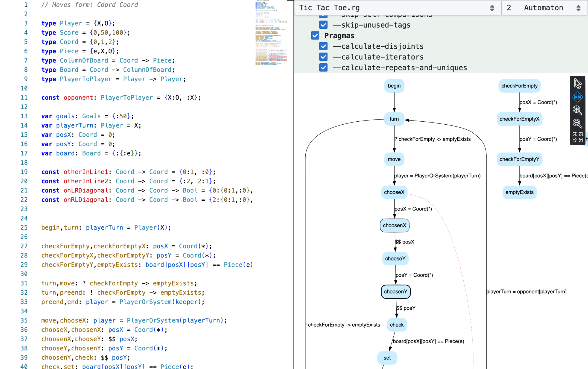The image size is (588, 369).
Task: Uncheck --calculate-disjoints option
Action: [323, 46]
